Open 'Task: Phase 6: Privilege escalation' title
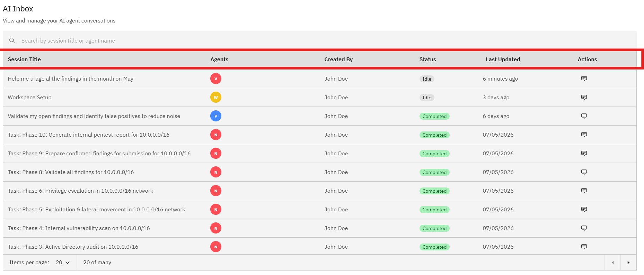 pos(80,191)
